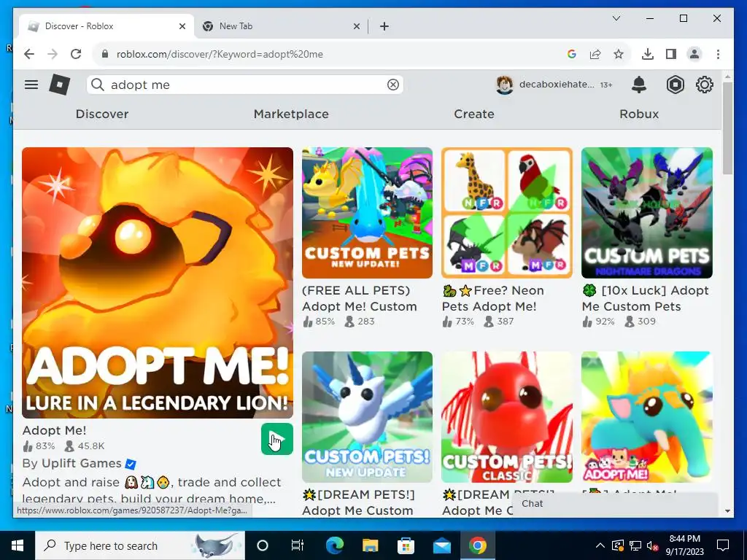The height and width of the screenshot is (560, 747).
Task: Open Chrome downloads
Action: (x=648, y=54)
